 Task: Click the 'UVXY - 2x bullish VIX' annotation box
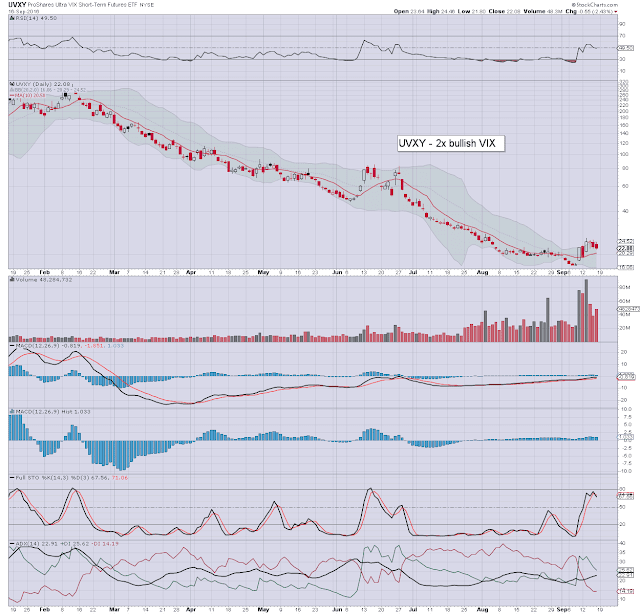451,143
